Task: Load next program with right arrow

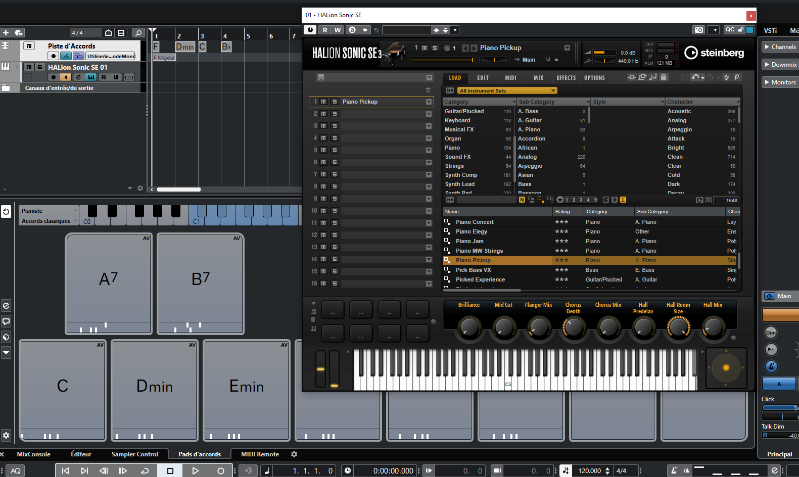Action: tap(474, 48)
